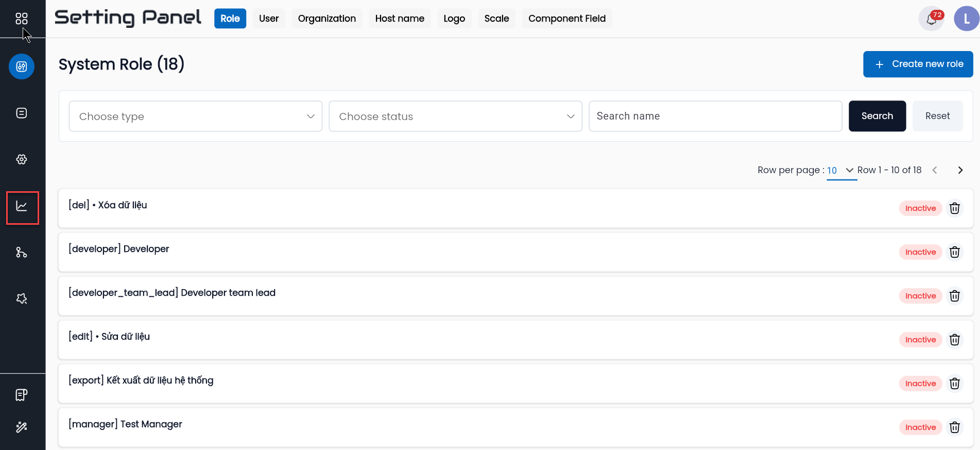Delete the [developer] Developer role
The image size is (980, 450).
click(x=955, y=252)
